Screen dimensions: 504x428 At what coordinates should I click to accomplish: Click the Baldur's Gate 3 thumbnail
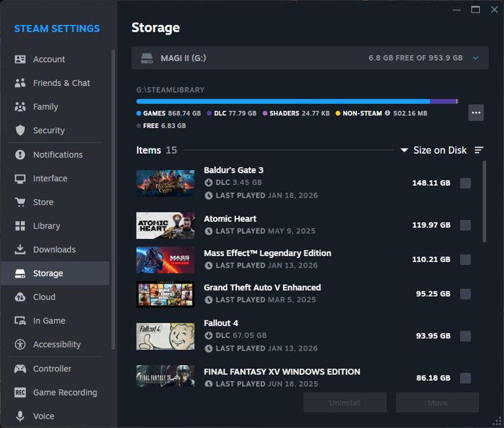click(x=165, y=183)
